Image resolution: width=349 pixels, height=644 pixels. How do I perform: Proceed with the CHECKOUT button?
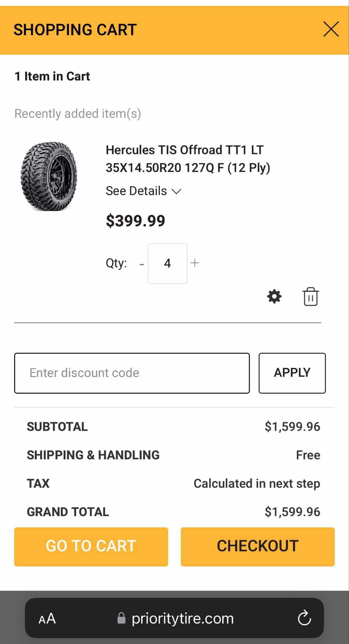click(258, 547)
